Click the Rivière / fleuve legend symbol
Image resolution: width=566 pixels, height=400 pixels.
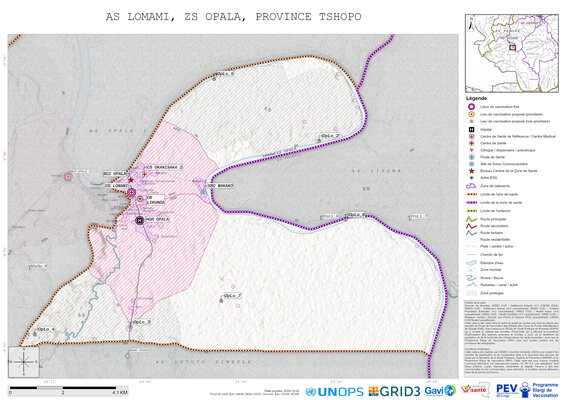[x=471, y=278]
